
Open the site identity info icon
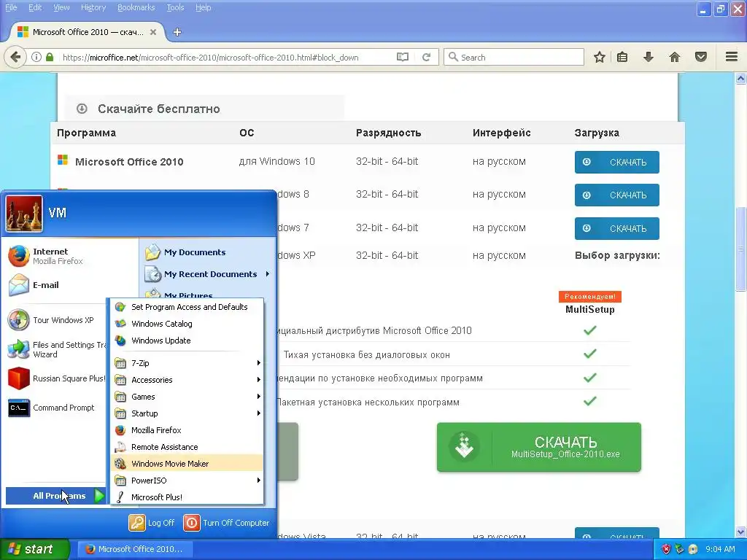coord(36,57)
